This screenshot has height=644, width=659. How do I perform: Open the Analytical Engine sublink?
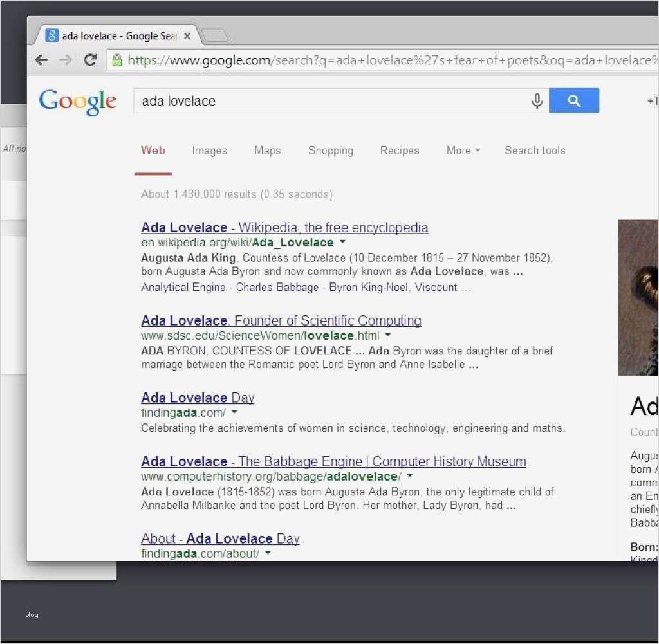click(183, 288)
